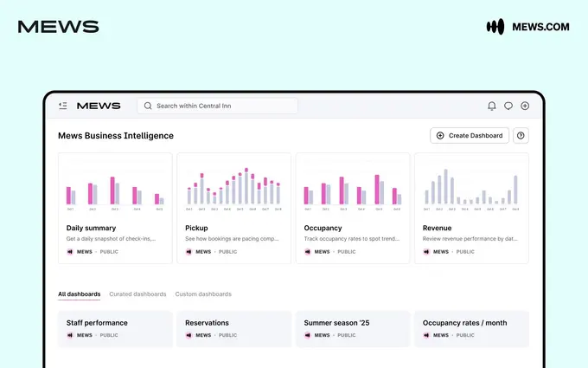Image resolution: width=588 pixels, height=368 pixels.
Task: Click Mews badge icon under Occupancy rates / month
Action: click(426, 335)
